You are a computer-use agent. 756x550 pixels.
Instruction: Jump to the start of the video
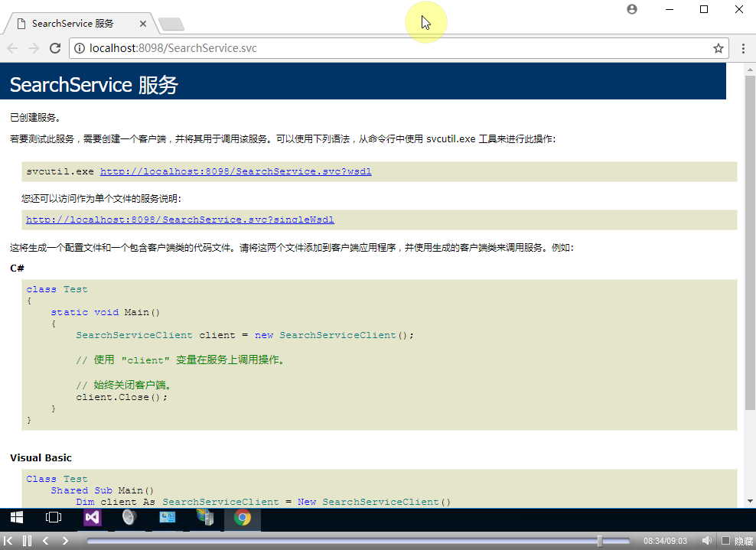8,541
